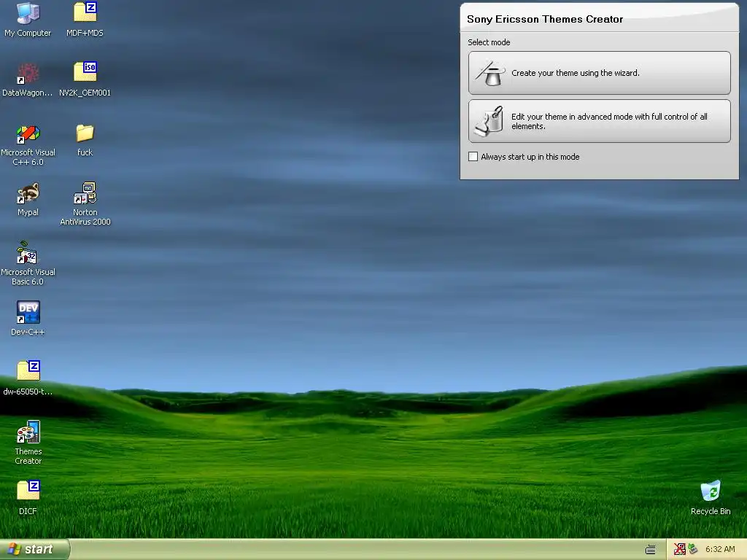The image size is (747, 560).
Task: Click the keyboard icon in the taskbar
Action: tap(650, 550)
